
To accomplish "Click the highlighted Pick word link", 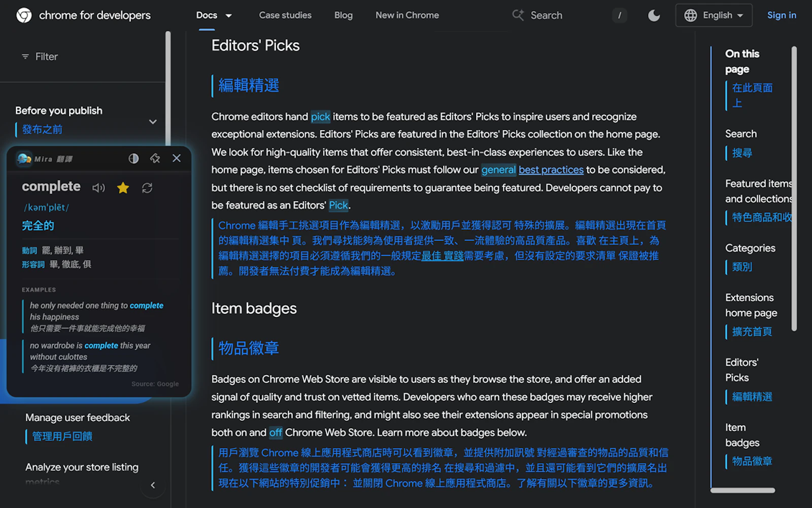I will tap(339, 205).
